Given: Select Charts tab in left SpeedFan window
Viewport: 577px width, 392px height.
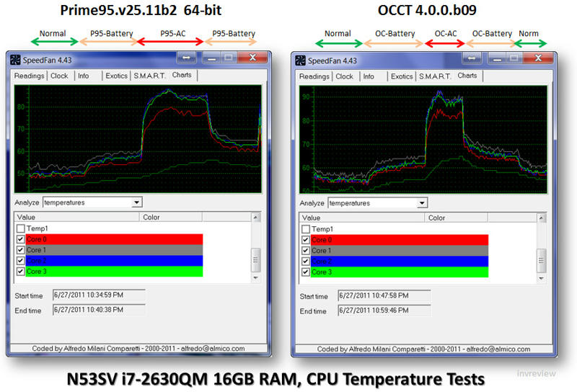Looking at the screenshot, I should (182, 75).
